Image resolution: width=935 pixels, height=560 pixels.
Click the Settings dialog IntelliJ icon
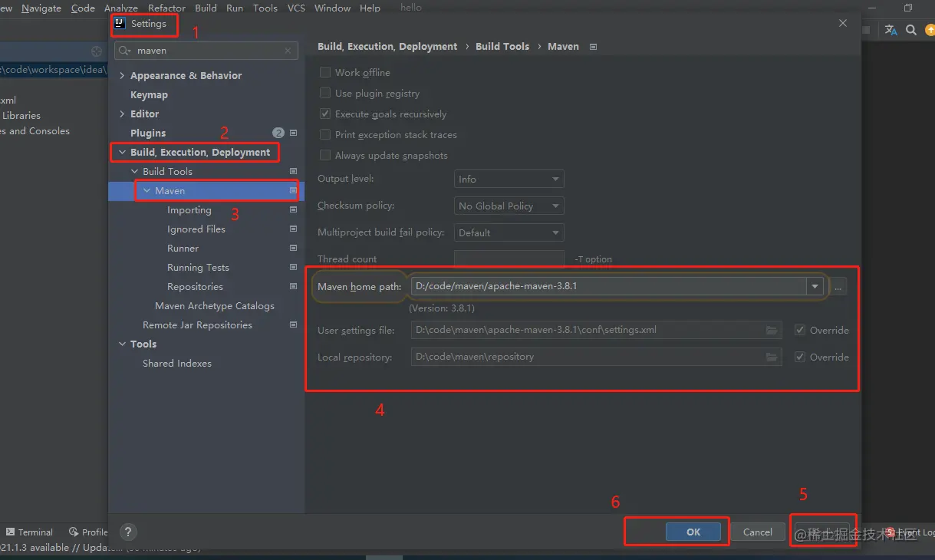[120, 23]
